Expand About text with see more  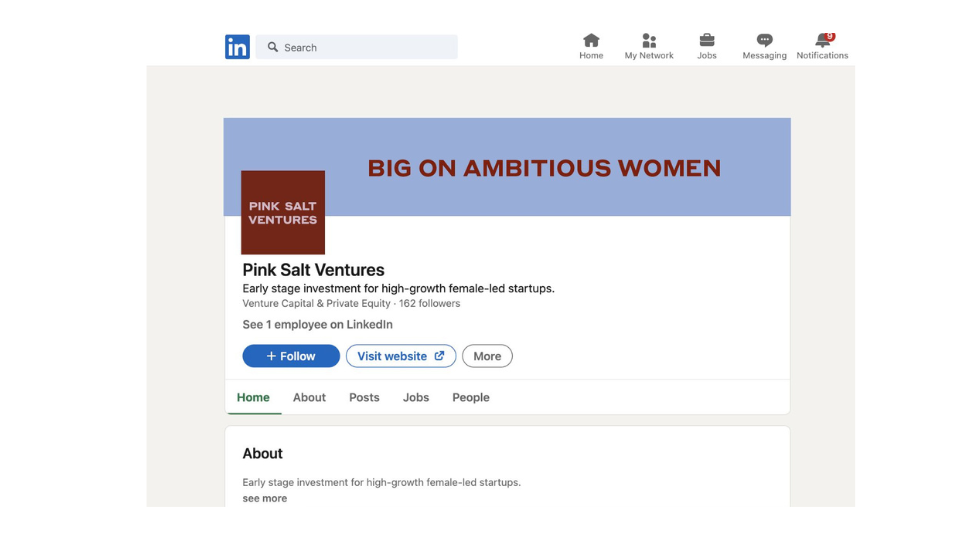pos(264,498)
